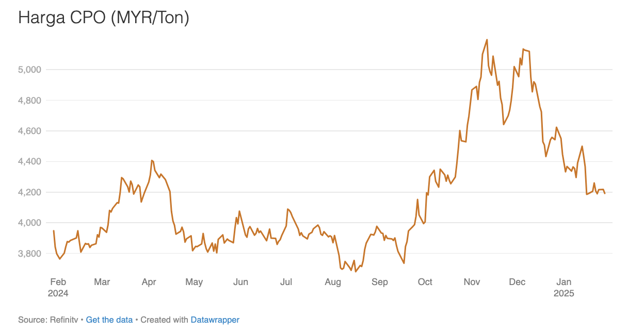Screen dimensions: 644x334
Task: Open the Datawrapper link in footer
Action: tap(215, 320)
